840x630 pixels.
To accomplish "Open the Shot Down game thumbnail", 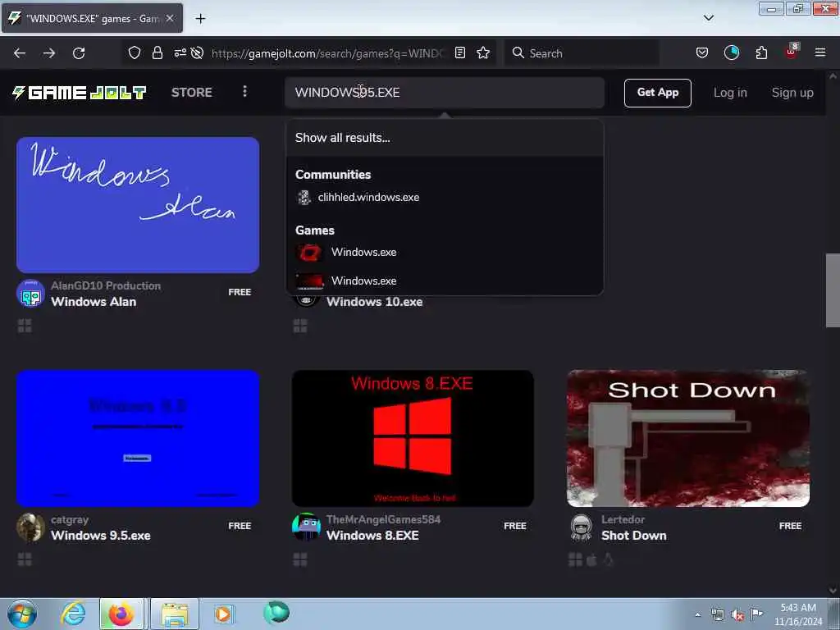I will [688, 438].
